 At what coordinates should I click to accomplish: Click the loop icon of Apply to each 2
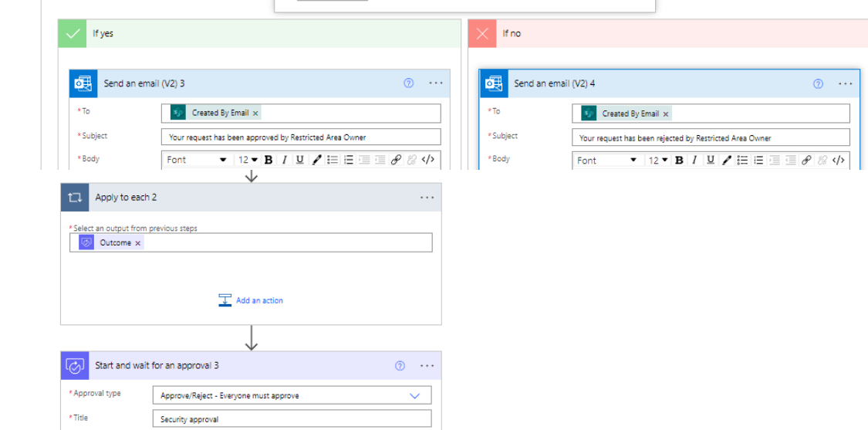tap(75, 198)
